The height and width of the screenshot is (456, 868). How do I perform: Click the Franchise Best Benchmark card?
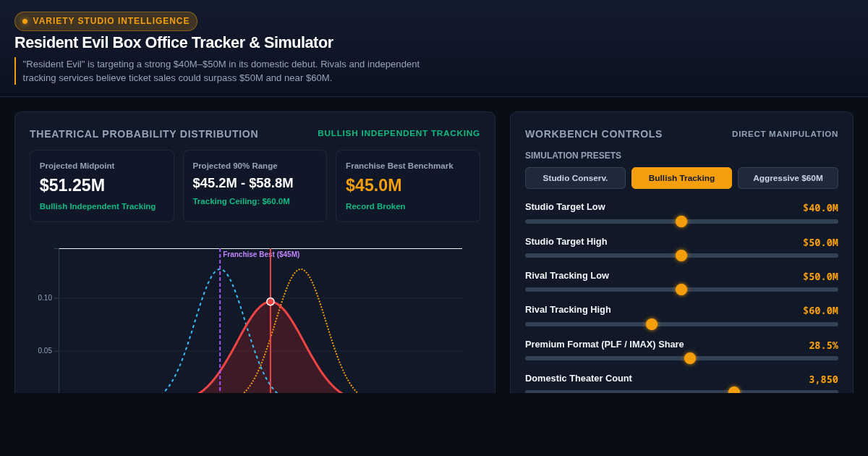(408, 186)
